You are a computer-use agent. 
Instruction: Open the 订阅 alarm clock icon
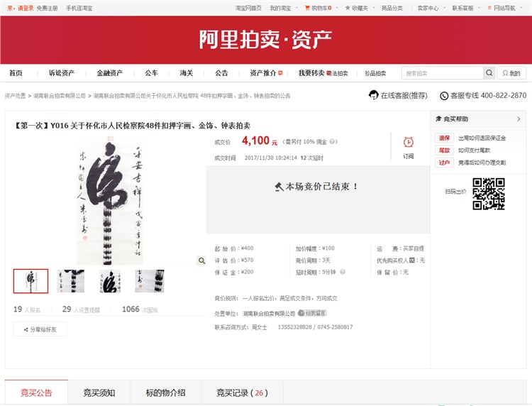click(408, 142)
